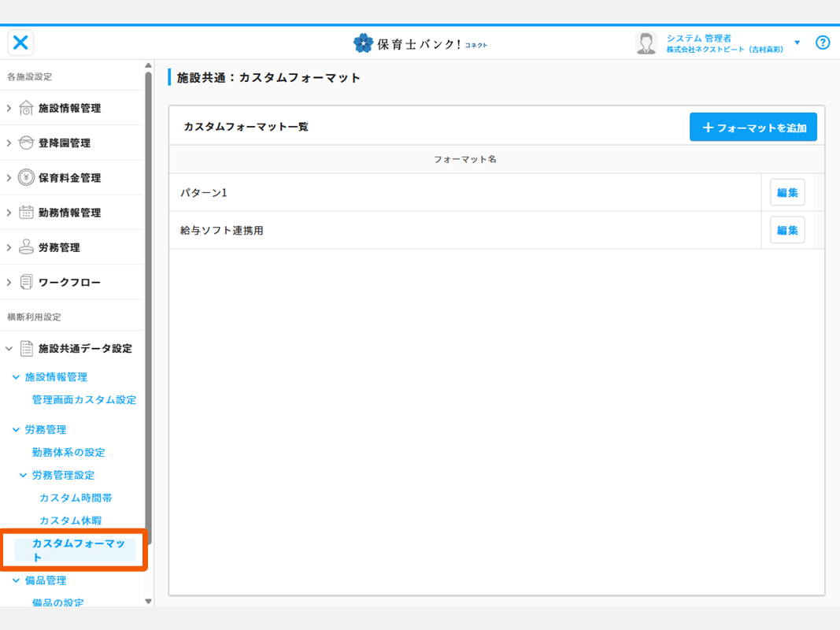
Task: Open the system administrator account dropdown
Action: pyautogui.click(x=797, y=43)
